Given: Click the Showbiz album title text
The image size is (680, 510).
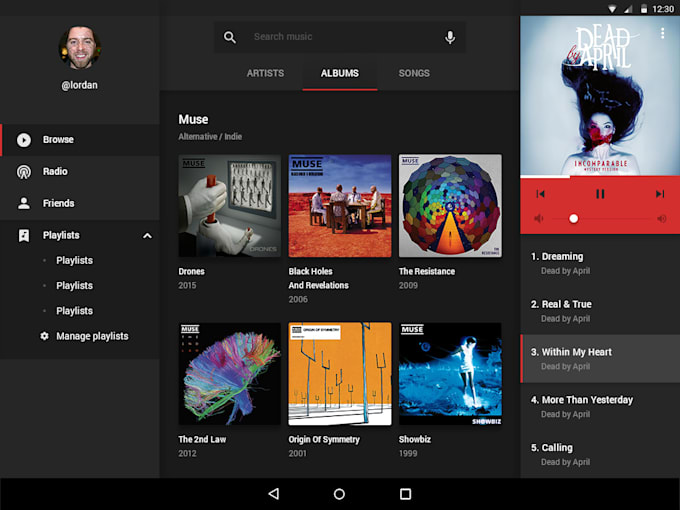Looking at the screenshot, I should click(x=415, y=439).
